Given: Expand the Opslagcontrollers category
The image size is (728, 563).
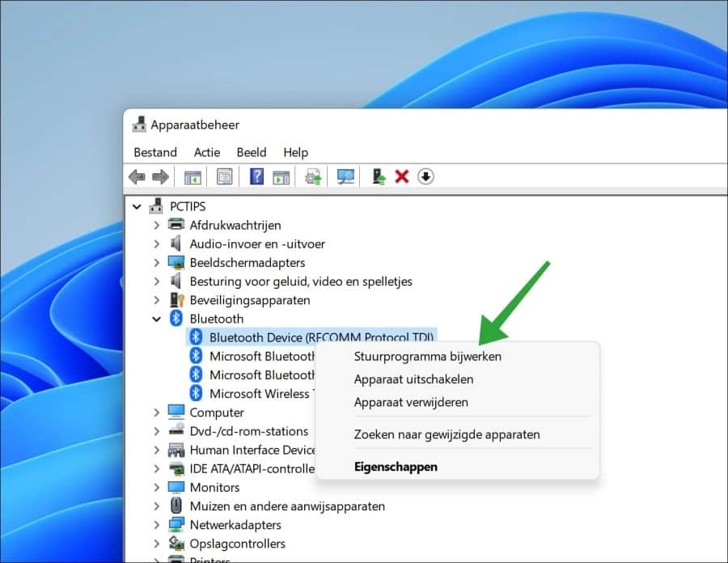Looking at the screenshot, I should 156,544.
